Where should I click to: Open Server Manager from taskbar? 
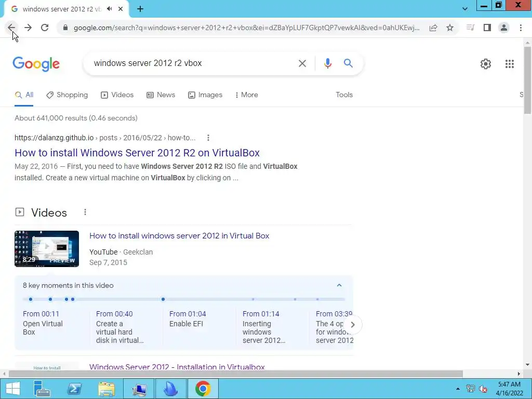coord(42,389)
